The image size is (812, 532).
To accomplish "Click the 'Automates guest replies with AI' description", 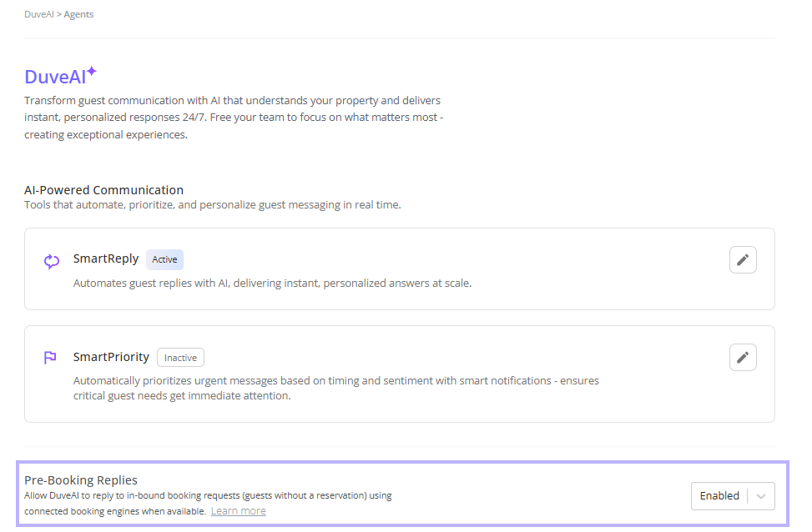I will point(272,284).
